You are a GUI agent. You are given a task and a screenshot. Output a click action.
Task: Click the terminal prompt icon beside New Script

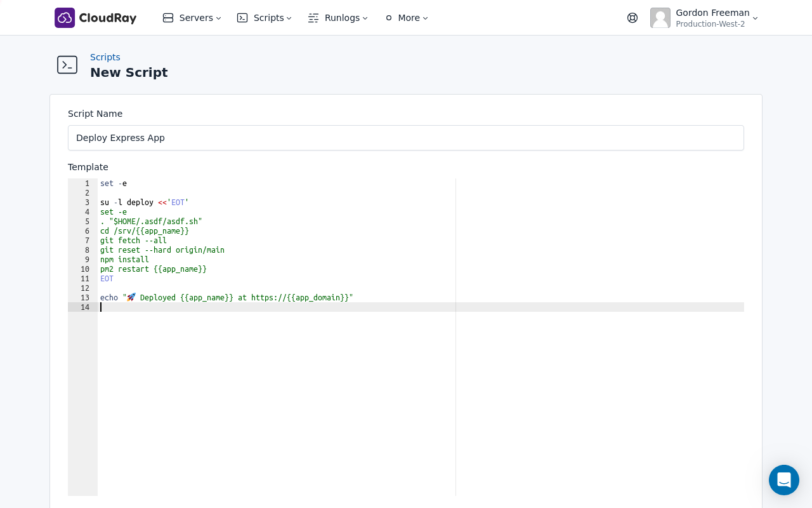pyautogui.click(x=67, y=65)
